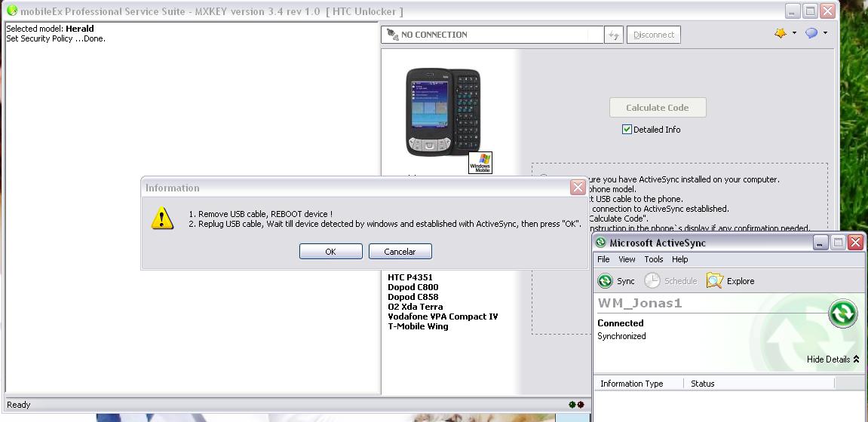Click the status indicator lights in status bar
The width and height of the screenshot is (868, 422).
coord(576,405)
